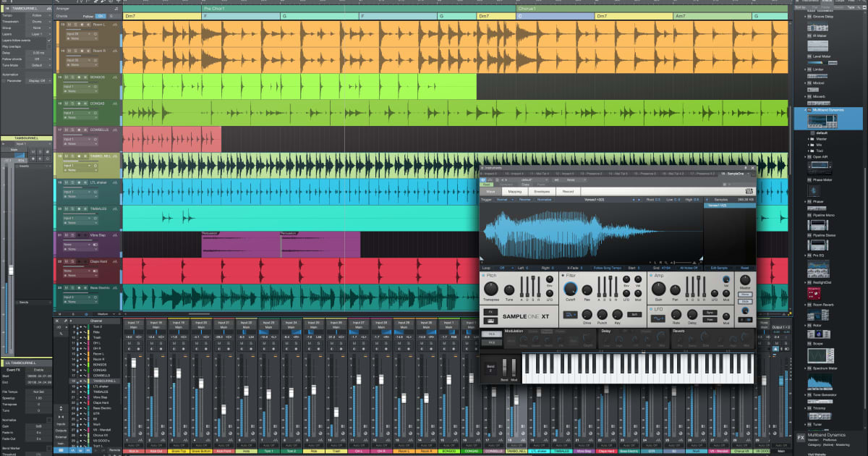The width and height of the screenshot is (868, 456).
Task: Switch to the Mapping tab in Sample One
Action: tap(516, 192)
